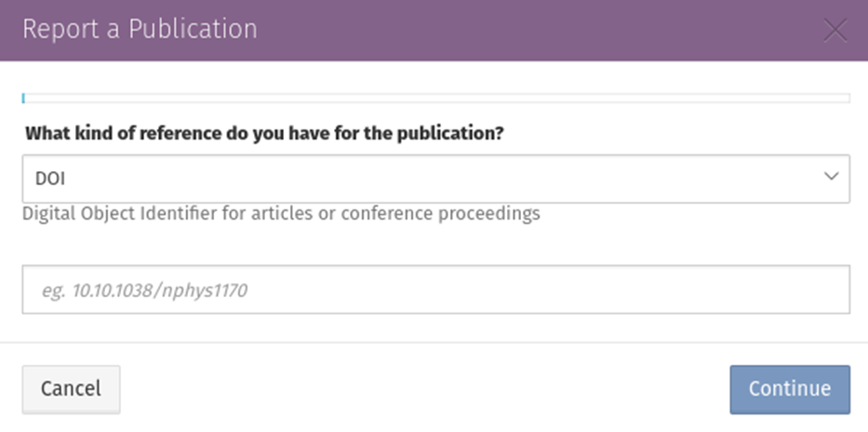Close the Report a Publication dialog

click(835, 30)
